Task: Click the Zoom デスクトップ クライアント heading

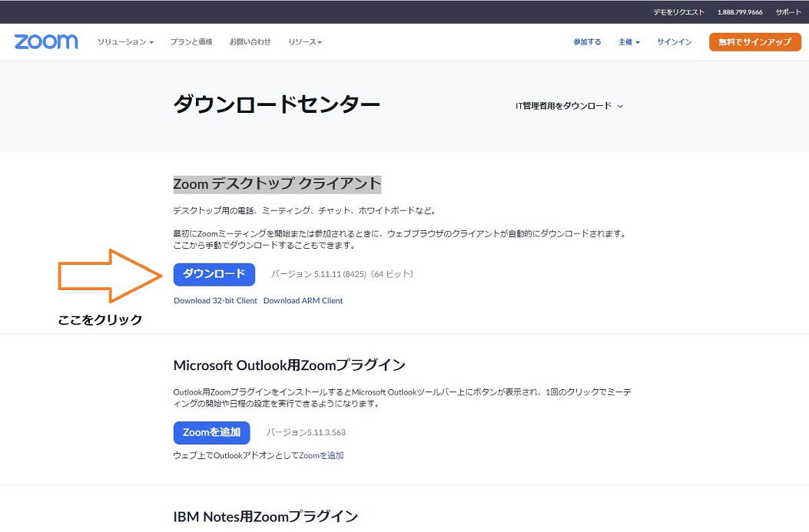Action: point(277,183)
